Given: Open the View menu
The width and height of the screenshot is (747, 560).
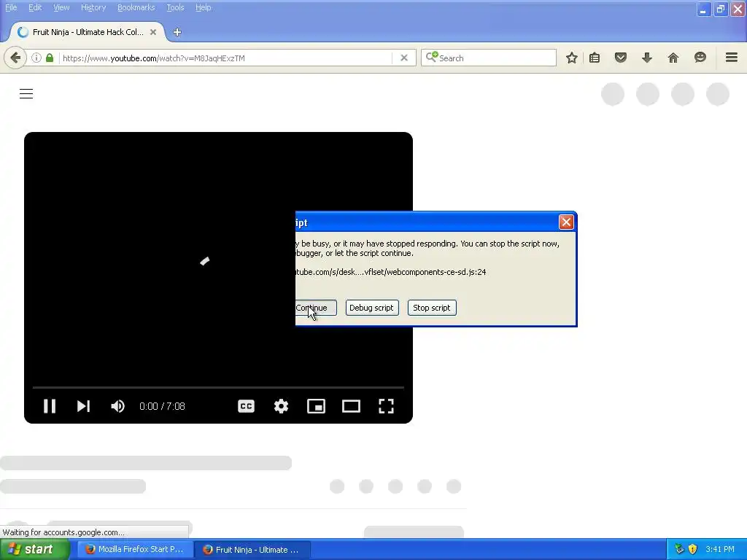Looking at the screenshot, I should 61,7.
